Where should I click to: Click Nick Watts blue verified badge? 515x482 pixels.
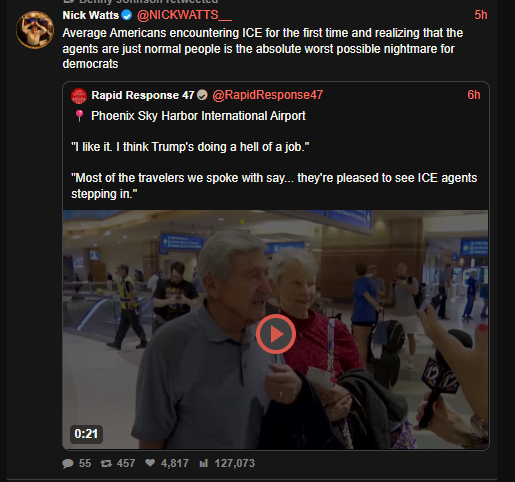[x=127, y=15]
